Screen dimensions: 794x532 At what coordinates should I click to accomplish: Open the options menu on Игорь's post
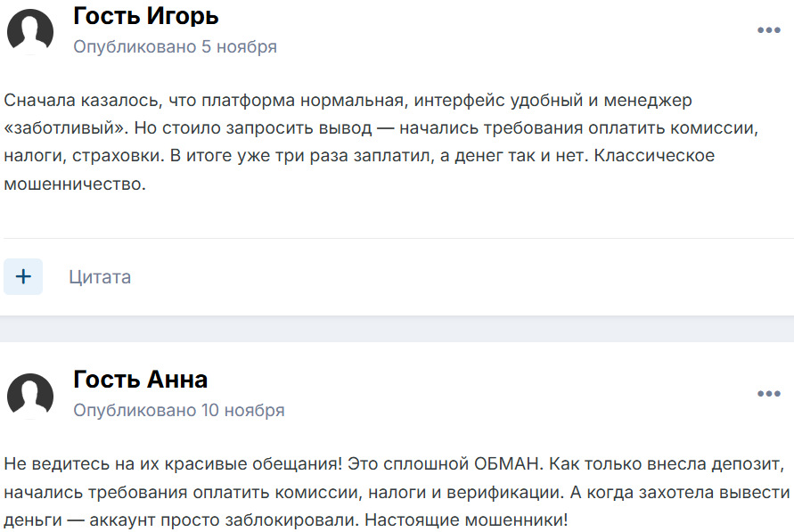(768, 30)
